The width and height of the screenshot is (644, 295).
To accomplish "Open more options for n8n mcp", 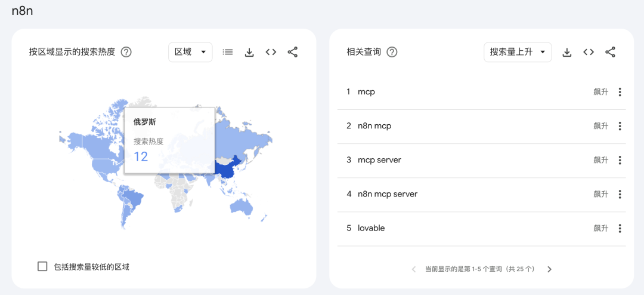I will coord(620,127).
